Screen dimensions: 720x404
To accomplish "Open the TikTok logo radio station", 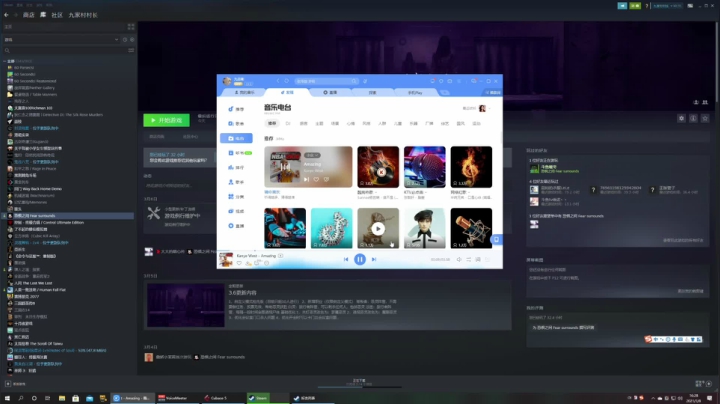I will click(332, 228).
